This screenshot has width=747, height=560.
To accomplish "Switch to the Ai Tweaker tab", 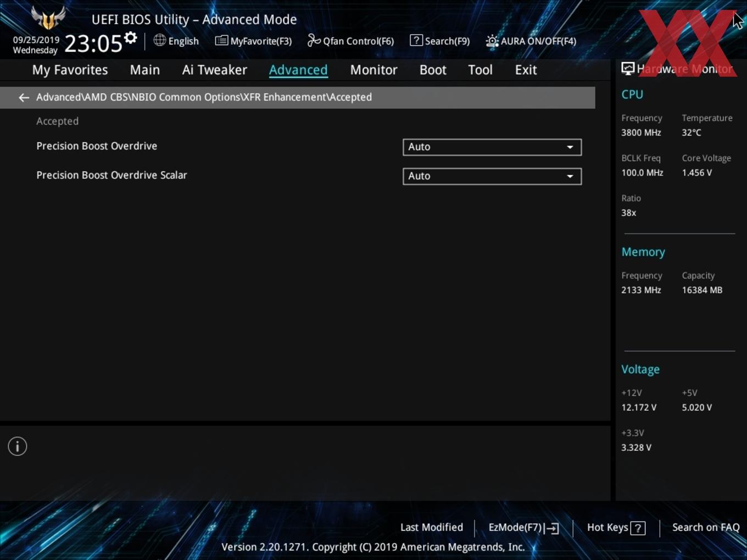I will coord(215,70).
